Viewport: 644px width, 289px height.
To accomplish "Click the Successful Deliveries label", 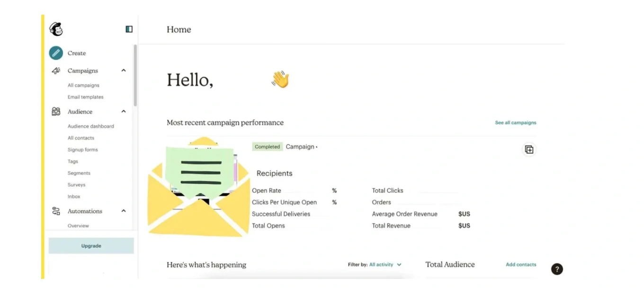I will [x=281, y=214].
